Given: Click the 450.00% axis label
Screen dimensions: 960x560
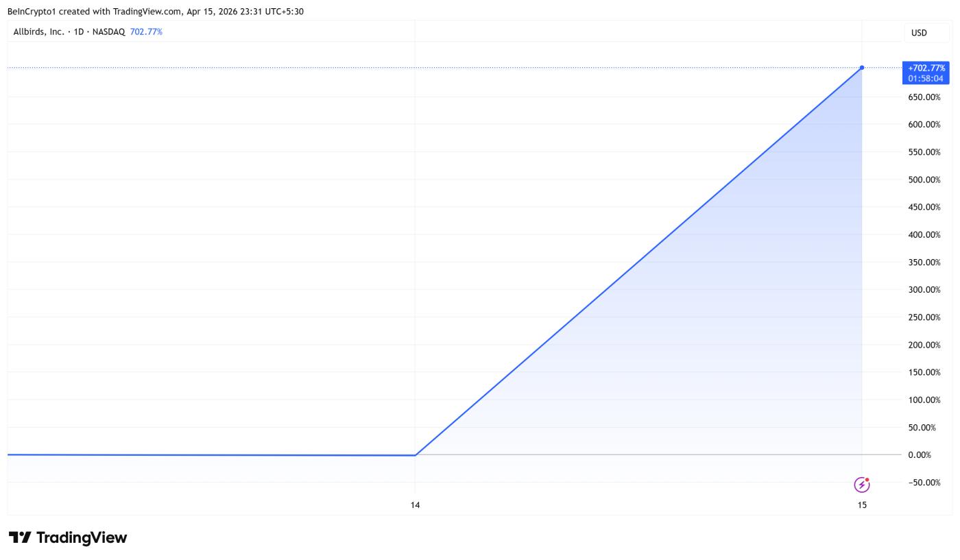Looking at the screenshot, I should point(924,207).
